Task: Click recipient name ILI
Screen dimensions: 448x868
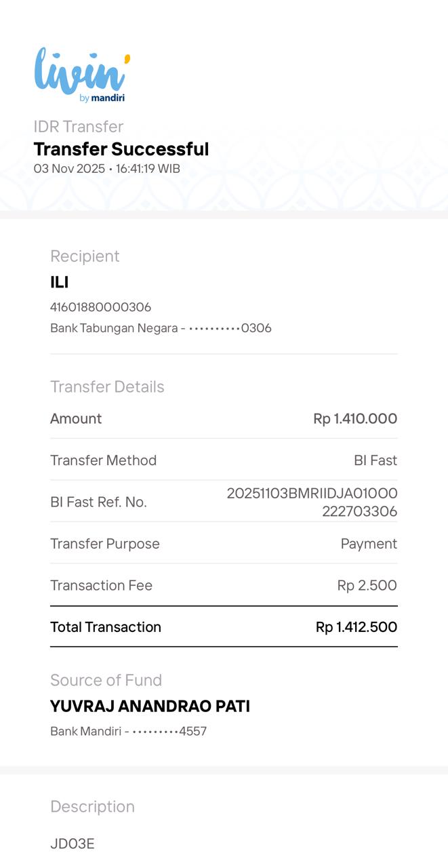Action: click(60, 282)
